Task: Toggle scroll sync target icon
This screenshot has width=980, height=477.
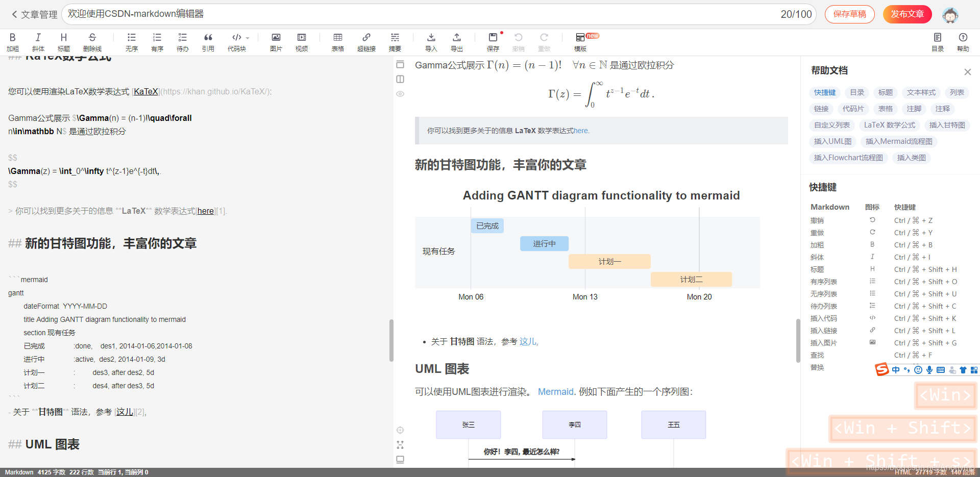Action: coord(400,430)
